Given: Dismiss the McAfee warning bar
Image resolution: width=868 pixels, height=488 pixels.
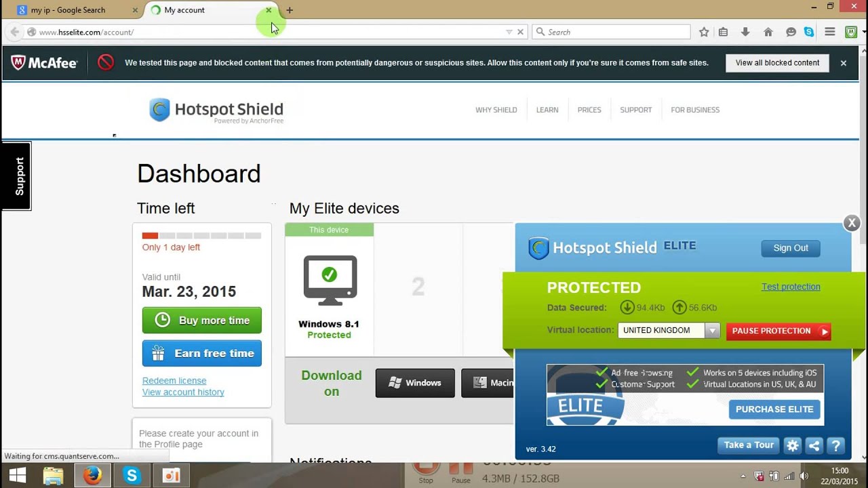Looking at the screenshot, I should pos(844,63).
